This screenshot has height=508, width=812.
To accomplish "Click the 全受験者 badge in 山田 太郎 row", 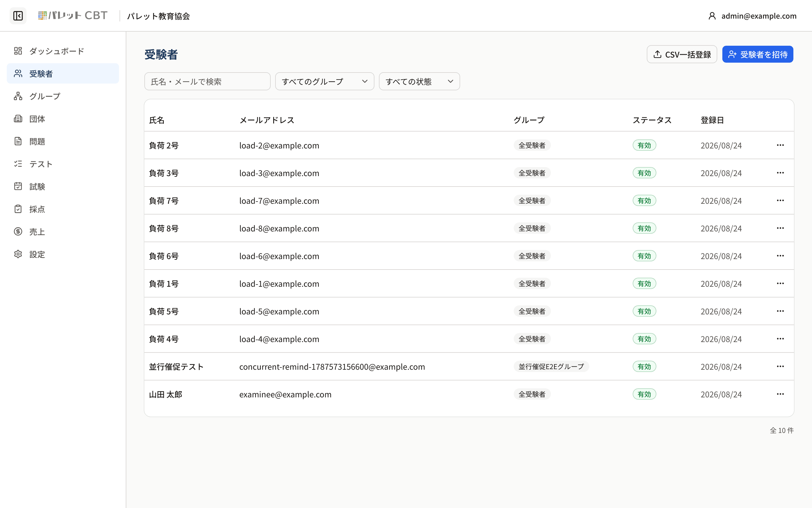I will (532, 394).
